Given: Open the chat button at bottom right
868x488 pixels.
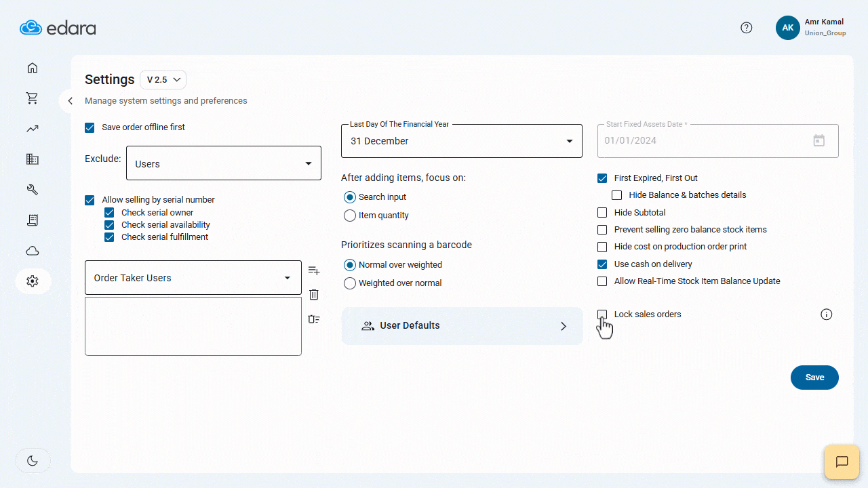Looking at the screenshot, I should tap(842, 462).
